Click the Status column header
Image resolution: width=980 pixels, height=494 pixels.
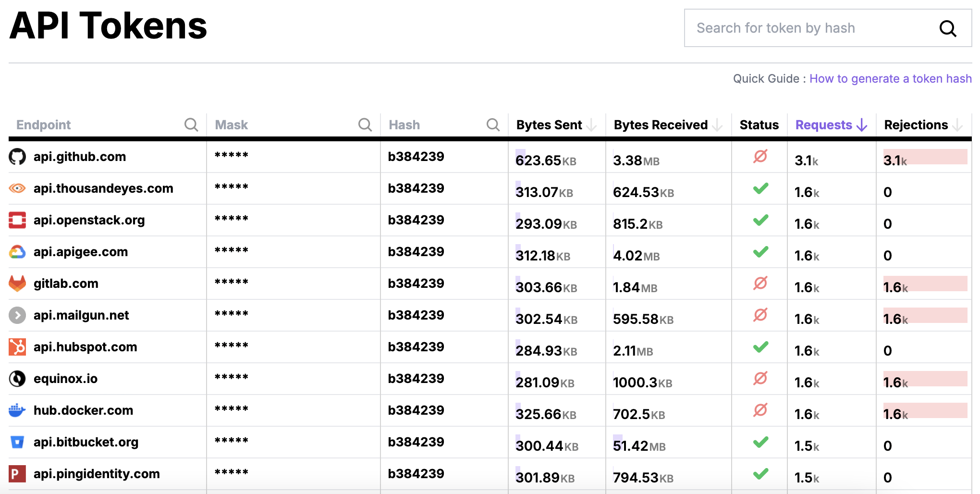tap(759, 125)
